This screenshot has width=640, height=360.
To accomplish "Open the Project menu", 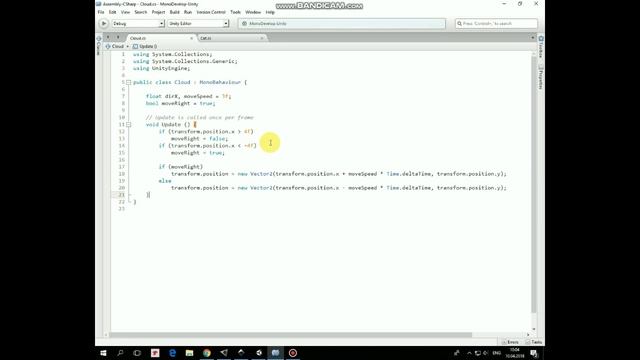I will tap(158, 12).
